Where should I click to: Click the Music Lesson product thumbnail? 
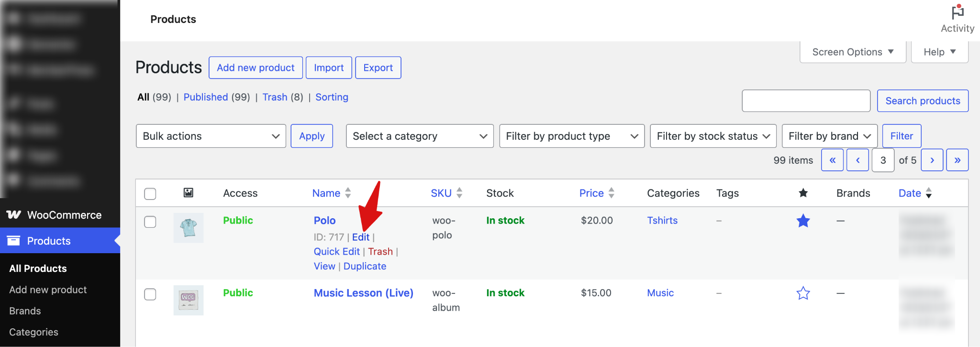click(189, 300)
